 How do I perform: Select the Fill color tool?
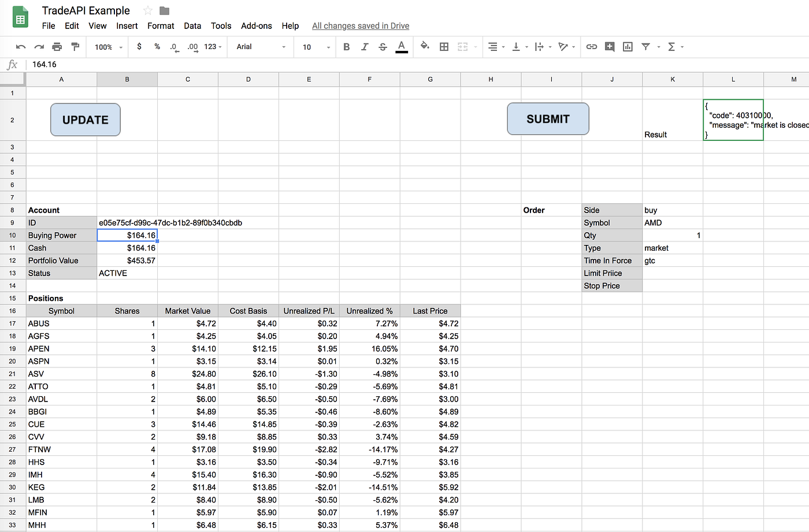click(x=424, y=47)
